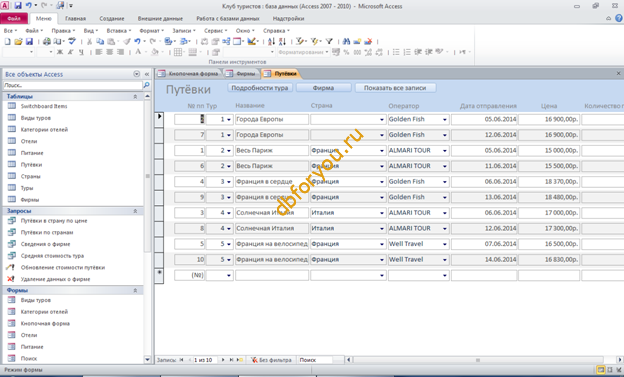Close the Путёвки form with the tab-bar X
Viewport: 624px width, 377px height.
tap(618, 74)
